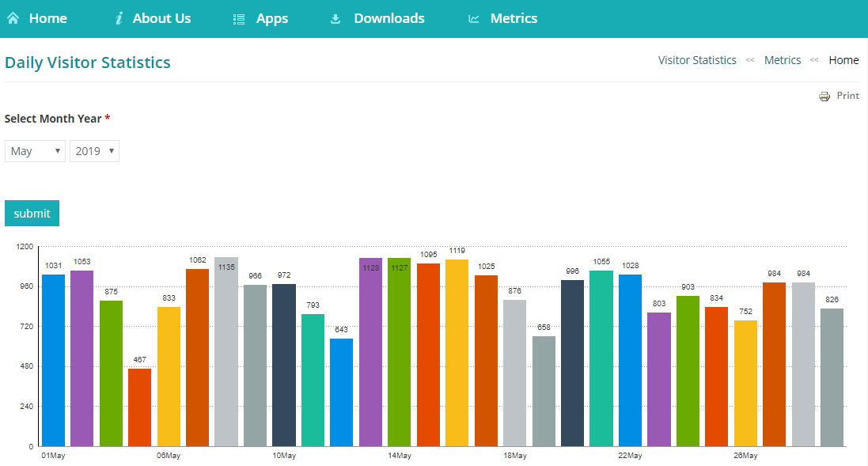Image resolution: width=868 pixels, height=466 pixels.
Task: Open the Downloads menu item
Action: 389,17
